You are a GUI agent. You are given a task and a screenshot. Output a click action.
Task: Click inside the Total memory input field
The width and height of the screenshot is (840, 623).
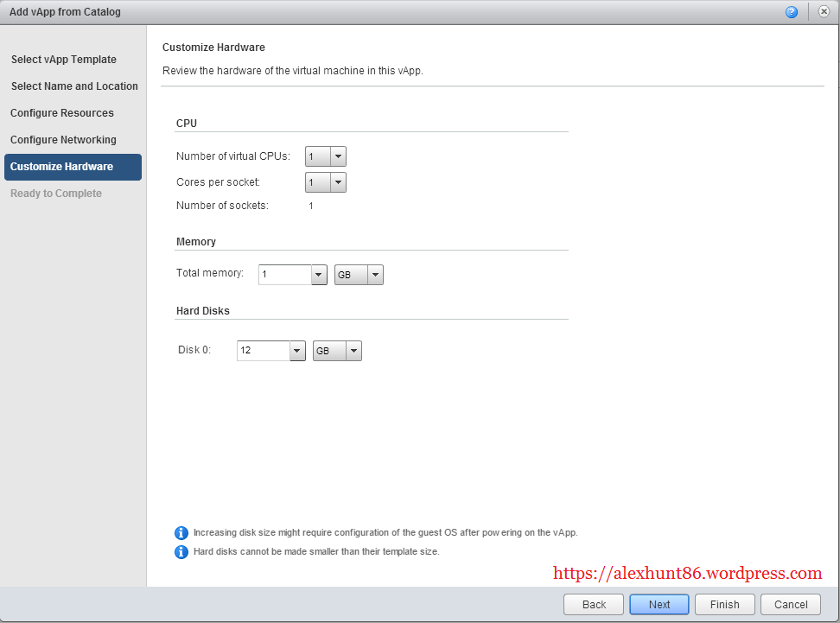[x=283, y=275]
